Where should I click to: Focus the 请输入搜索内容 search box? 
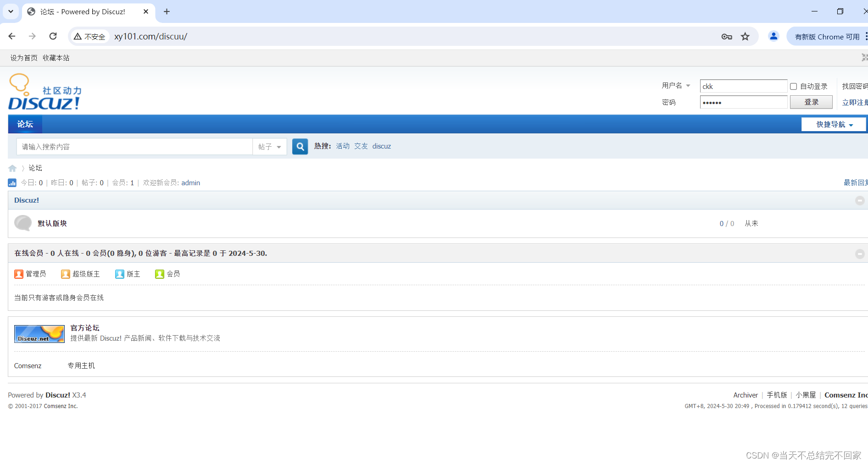pyautogui.click(x=134, y=147)
